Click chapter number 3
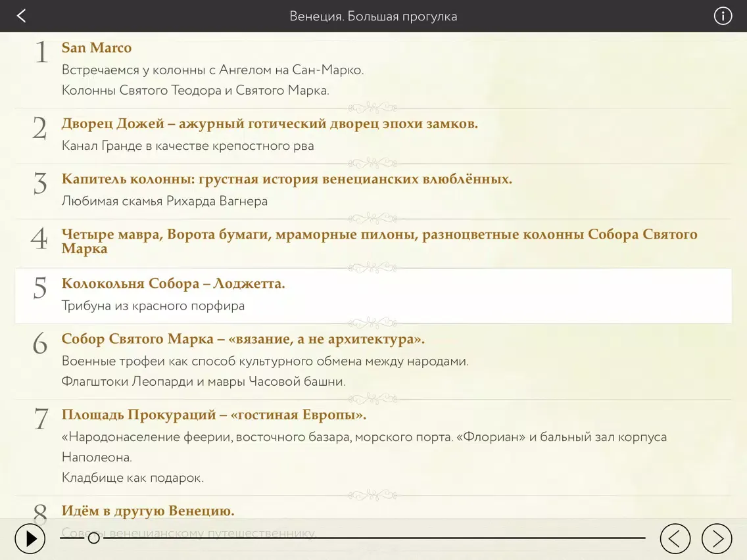747x560 pixels. pyautogui.click(x=40, y=184)
